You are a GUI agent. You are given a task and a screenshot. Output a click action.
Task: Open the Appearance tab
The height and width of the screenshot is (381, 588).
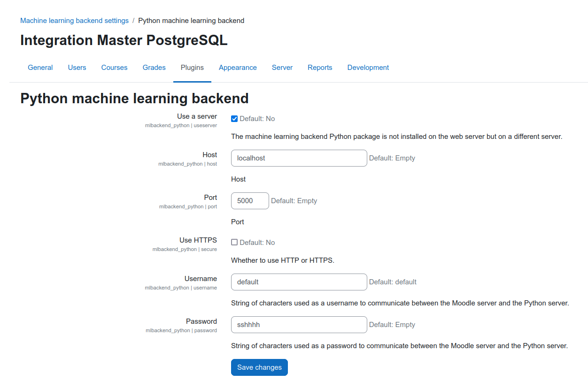click(238, 68)
